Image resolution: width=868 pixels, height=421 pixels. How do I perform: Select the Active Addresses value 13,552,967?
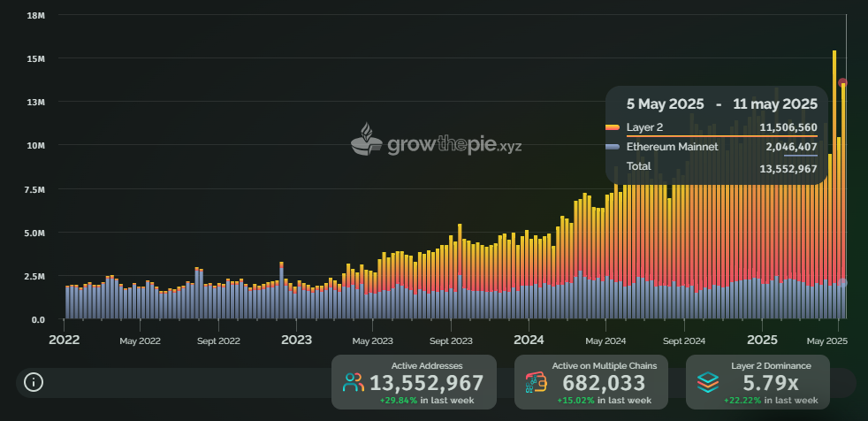coord(427,383)
